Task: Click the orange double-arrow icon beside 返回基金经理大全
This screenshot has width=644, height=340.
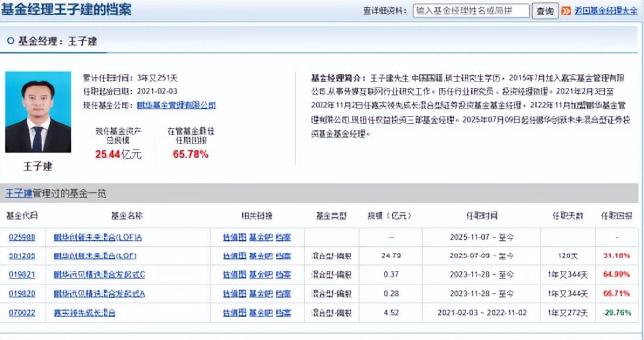Action: click(566, 11)
